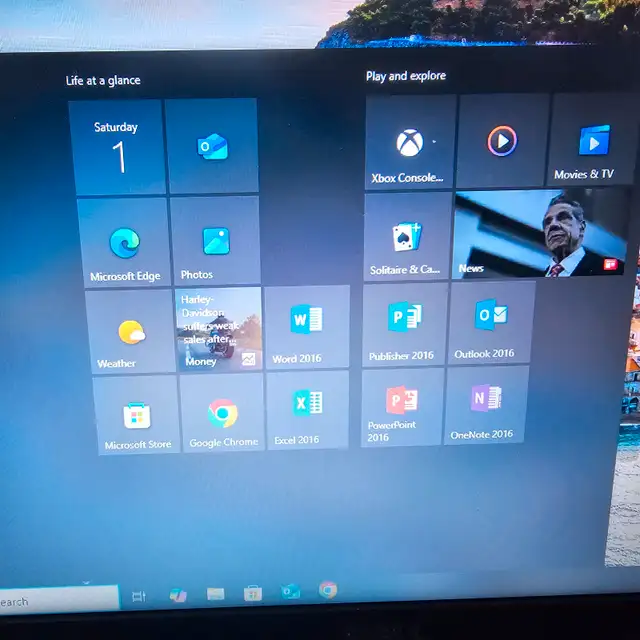This screenshot has width=640, height=640.
Task: Open the Microsoft Store tile
Action: 137,415
